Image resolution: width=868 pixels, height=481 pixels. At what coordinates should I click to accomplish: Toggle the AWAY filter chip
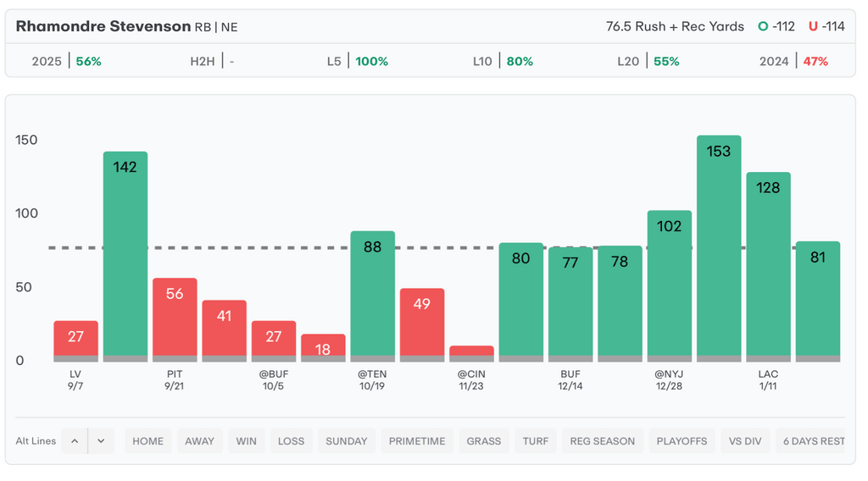(200, 441)
